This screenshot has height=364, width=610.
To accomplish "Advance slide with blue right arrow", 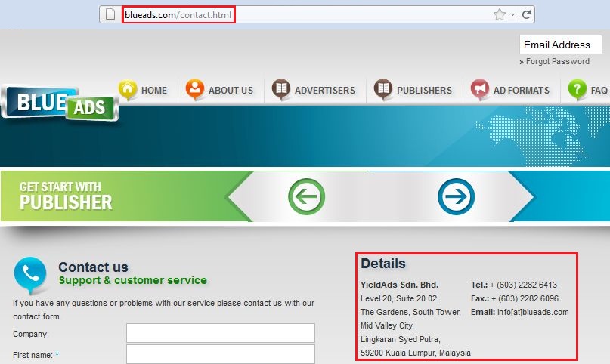I will pos(456,196).
